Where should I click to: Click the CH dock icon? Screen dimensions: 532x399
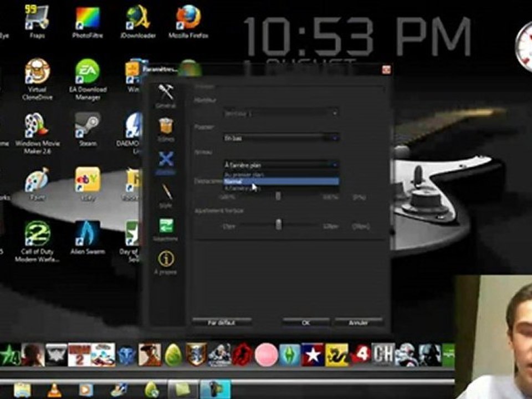[383, 355]
